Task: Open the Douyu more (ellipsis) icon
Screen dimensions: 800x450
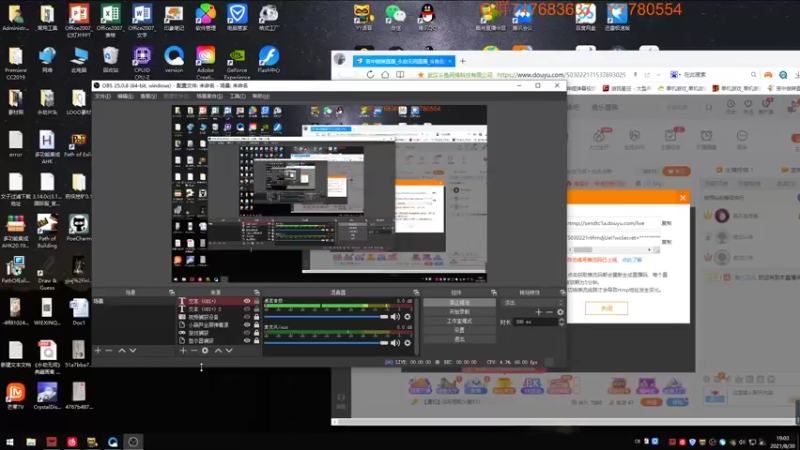Action: [x=742, y=136]
